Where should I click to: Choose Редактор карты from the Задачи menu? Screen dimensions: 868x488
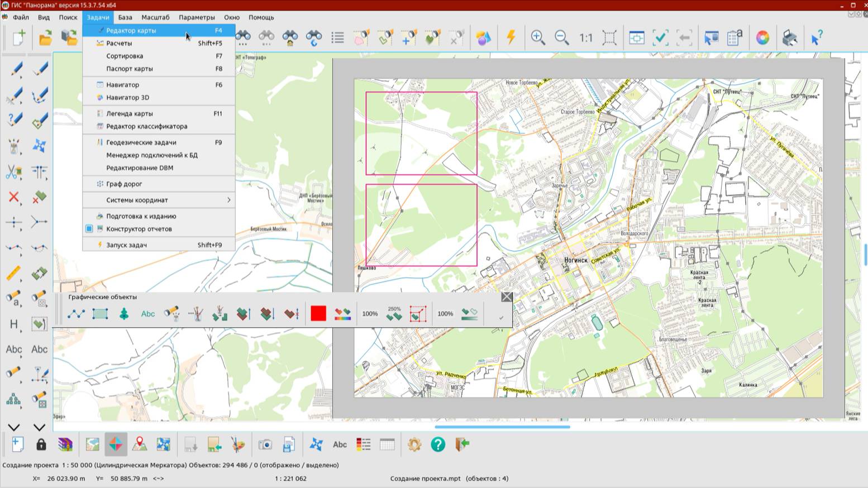131,31
